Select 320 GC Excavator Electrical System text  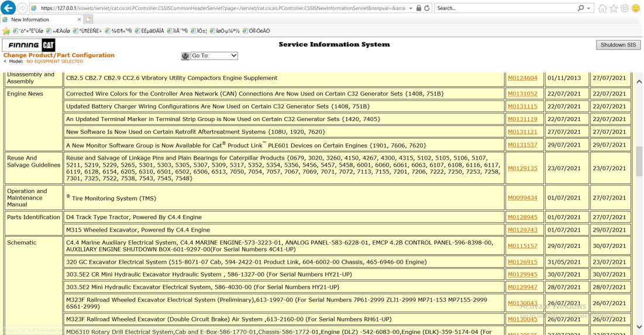click(x=246, y=262)
